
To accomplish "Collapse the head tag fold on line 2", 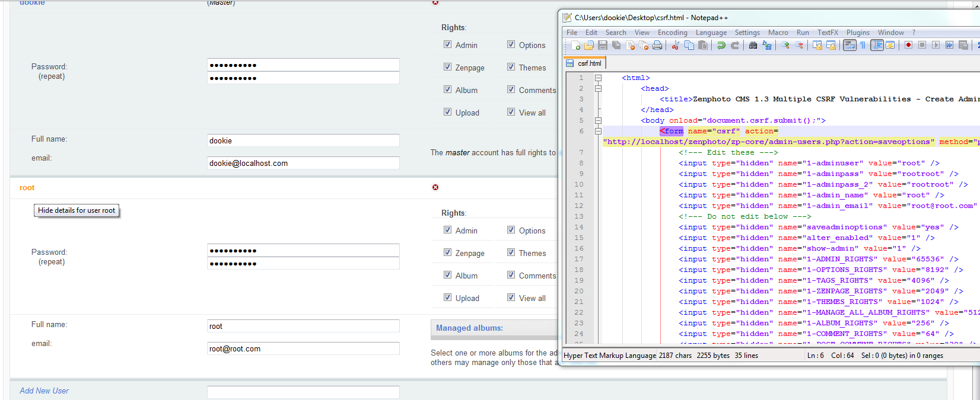I will [598, 88].
